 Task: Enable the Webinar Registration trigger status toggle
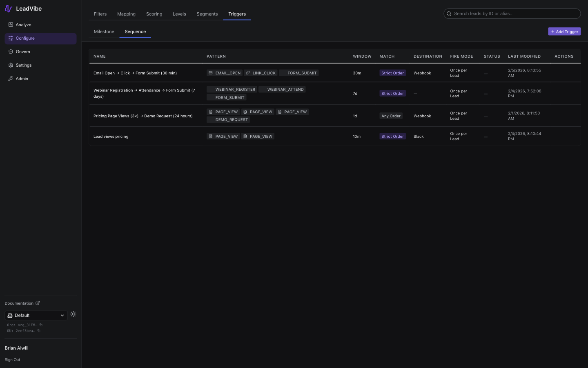click(486, 94)
